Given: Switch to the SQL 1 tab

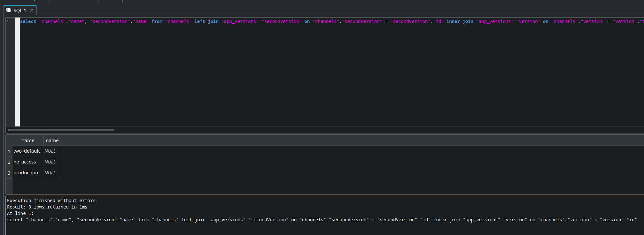Looking at the screenshot, I should (x=20, y=11).
